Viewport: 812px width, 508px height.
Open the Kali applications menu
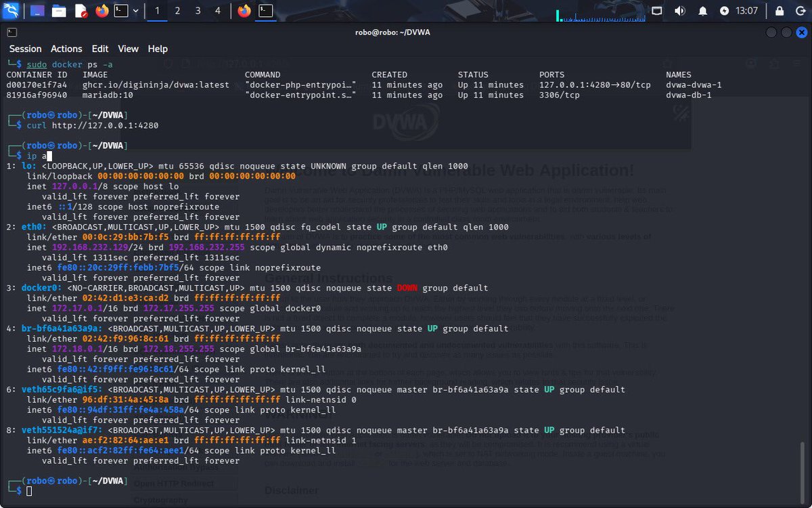11,11
